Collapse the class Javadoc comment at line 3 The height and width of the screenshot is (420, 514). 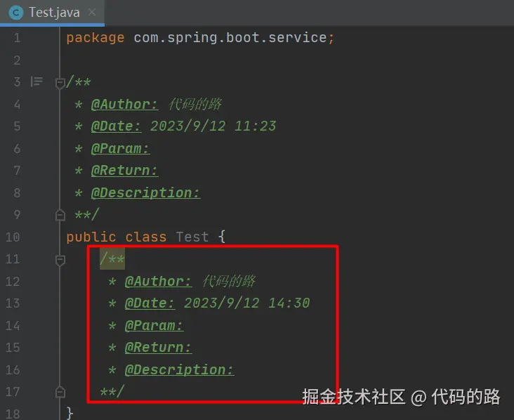pos(60,83)
